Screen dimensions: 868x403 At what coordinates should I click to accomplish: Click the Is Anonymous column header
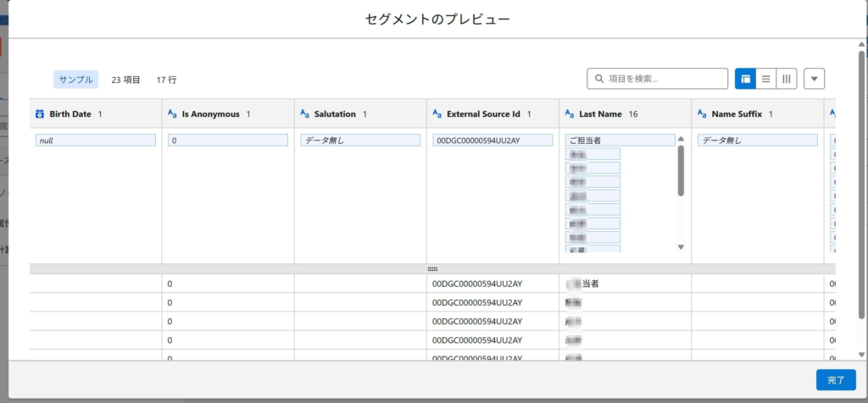point(228,114)
